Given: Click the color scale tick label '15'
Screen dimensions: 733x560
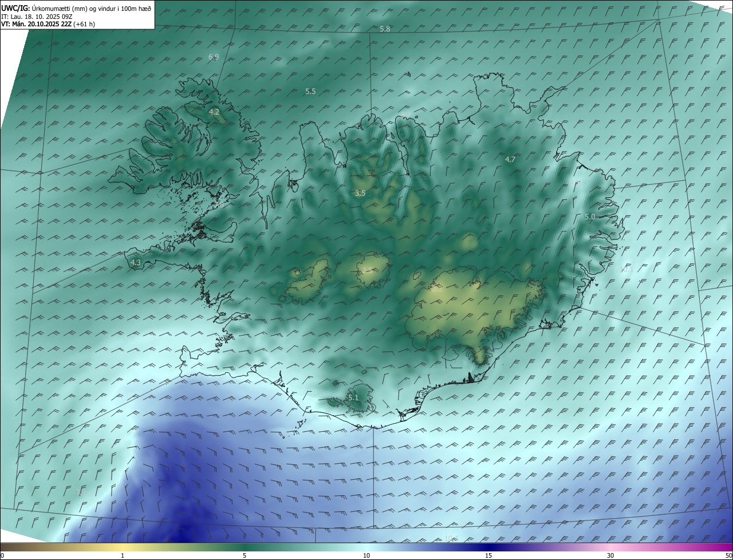Looking at the screenshot, I should click(488, 555).
